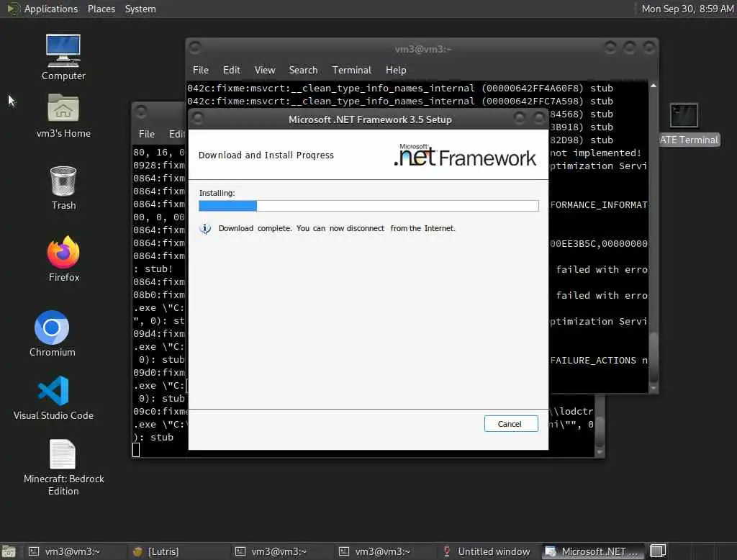
Task: Click scroll-up arrow of front terminal scrollbar
Action: pyautogui.click(x=654, y=86)
